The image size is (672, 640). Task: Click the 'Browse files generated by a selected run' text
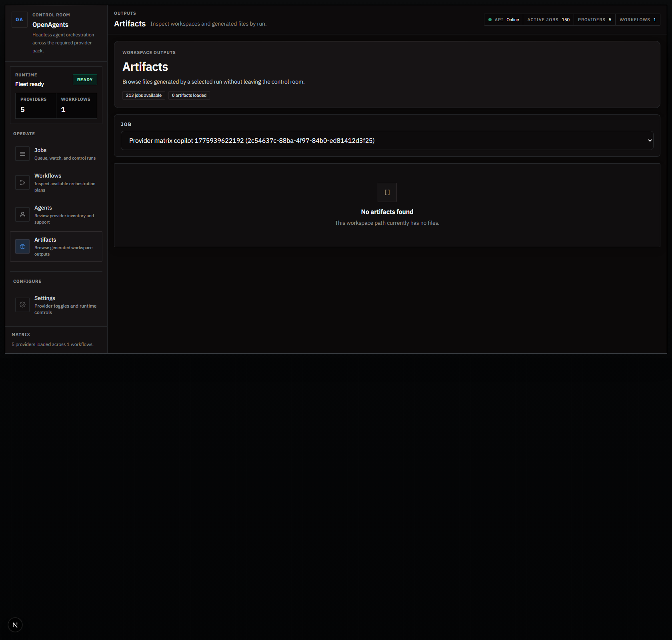(x=214, y=82)
